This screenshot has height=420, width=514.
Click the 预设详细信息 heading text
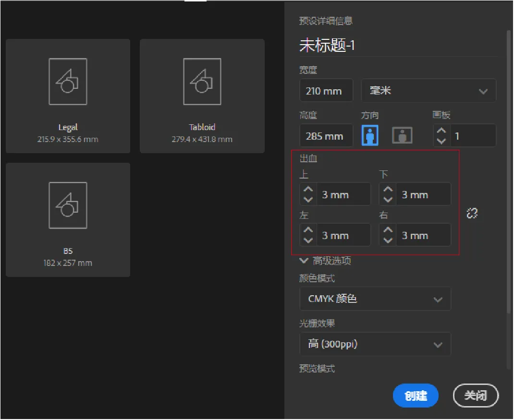coord(326,21)
